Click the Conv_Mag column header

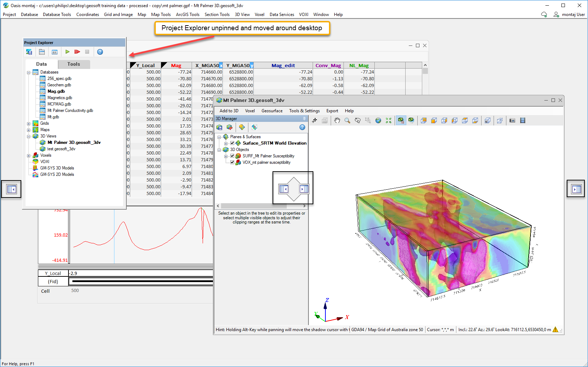pos(328,65)
